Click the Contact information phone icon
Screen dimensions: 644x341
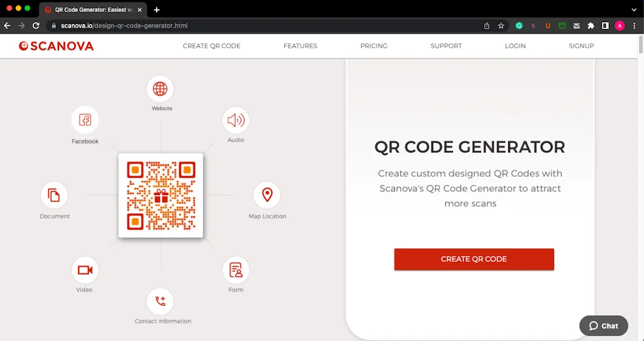[160, 301]
